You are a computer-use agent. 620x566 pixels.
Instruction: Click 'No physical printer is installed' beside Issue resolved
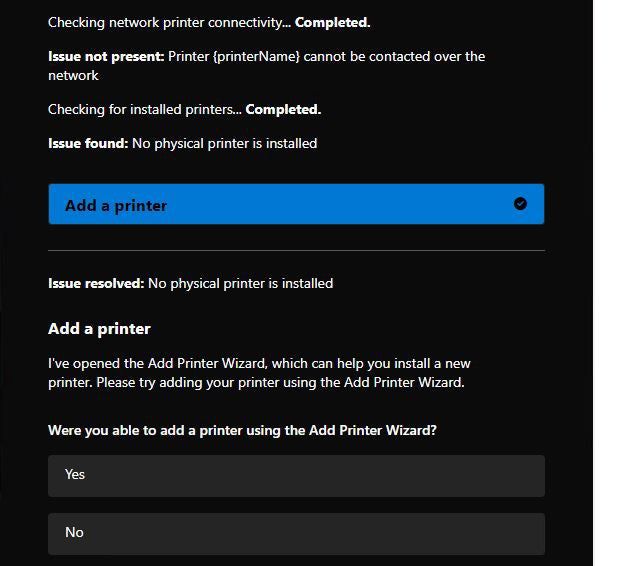coord(240,284)
